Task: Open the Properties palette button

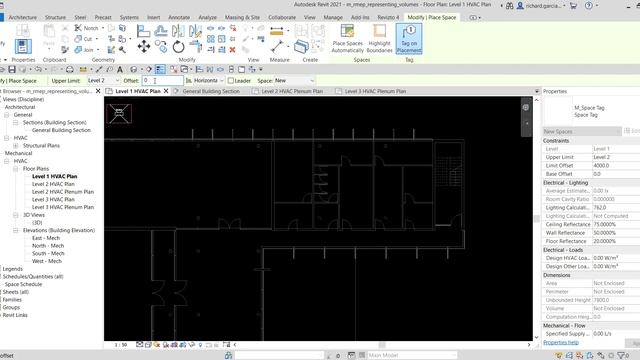Action: point(23,46)
